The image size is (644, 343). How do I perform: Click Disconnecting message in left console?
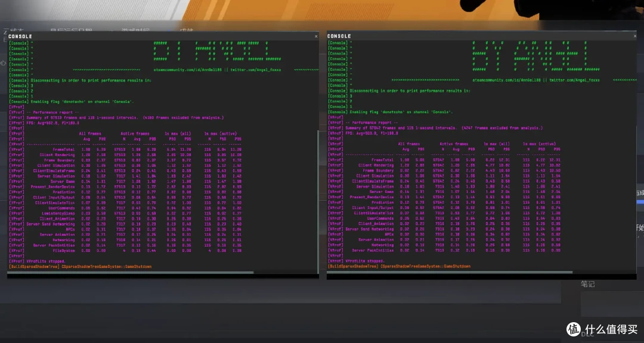coord(80,80)
